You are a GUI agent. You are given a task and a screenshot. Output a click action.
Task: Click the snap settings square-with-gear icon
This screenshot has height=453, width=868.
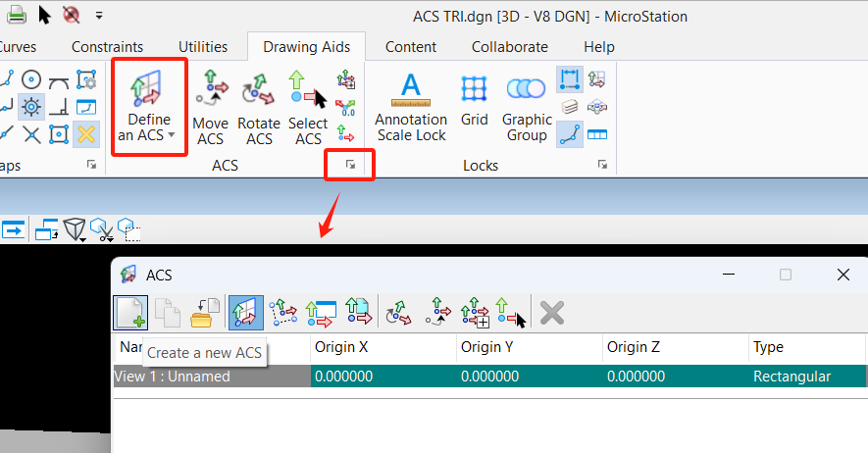(86, 79)
